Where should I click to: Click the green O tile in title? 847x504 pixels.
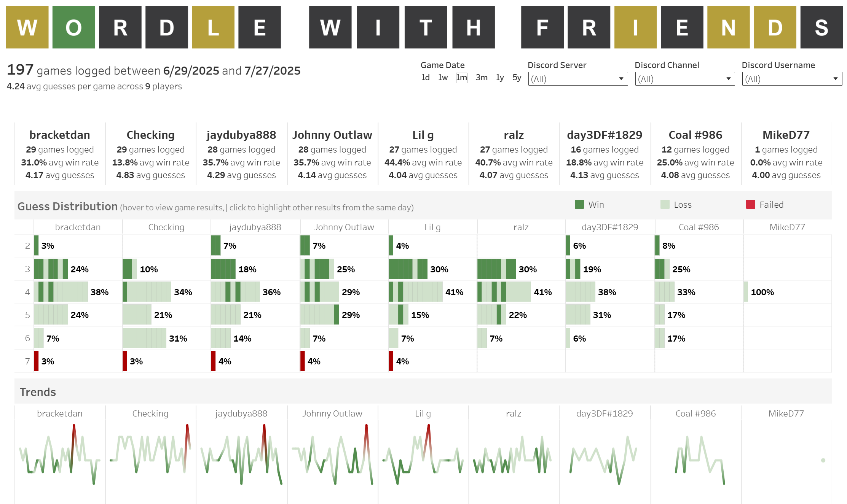pos(73,27)
